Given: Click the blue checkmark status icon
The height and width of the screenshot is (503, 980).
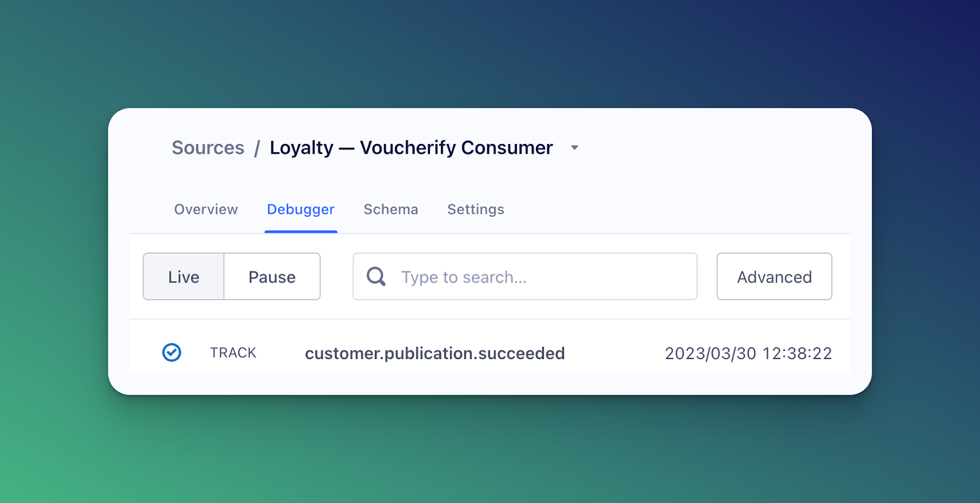Looking at the screenshot, I should click(171, 352).
